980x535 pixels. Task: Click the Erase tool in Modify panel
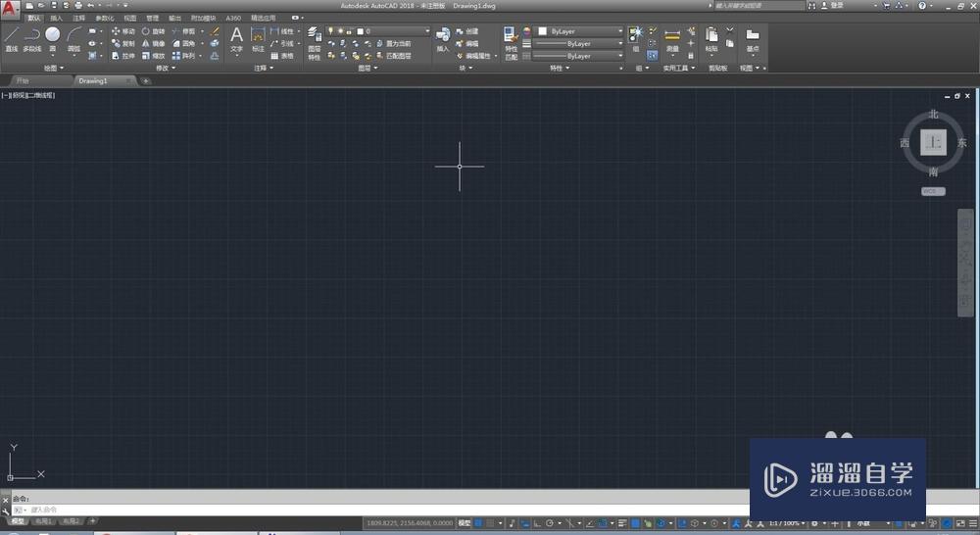pos(215,31)
